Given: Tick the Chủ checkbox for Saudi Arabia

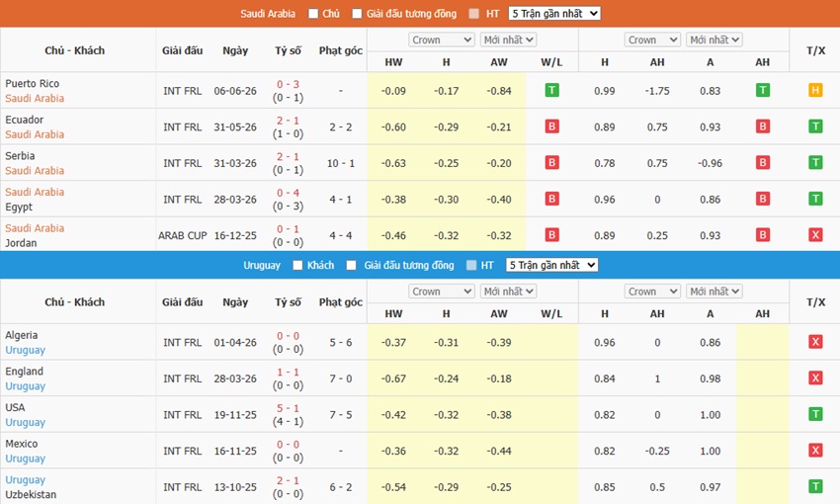Looking at the screenshot, I should coord(313,14).
